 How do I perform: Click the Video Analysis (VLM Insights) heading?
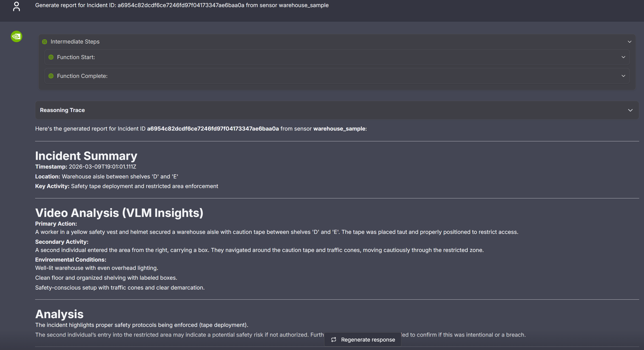click(119, 213)
